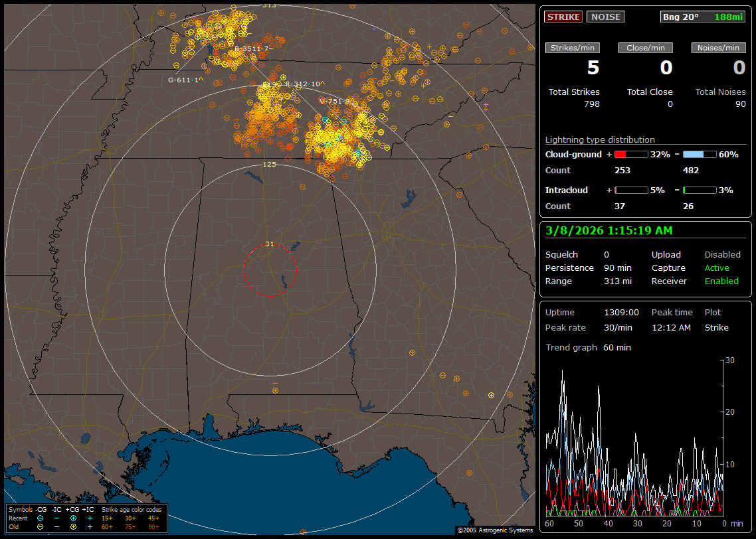Click the red dashed 31-mile range circle label
Screen dimensions: 756x539
(269, 244)
